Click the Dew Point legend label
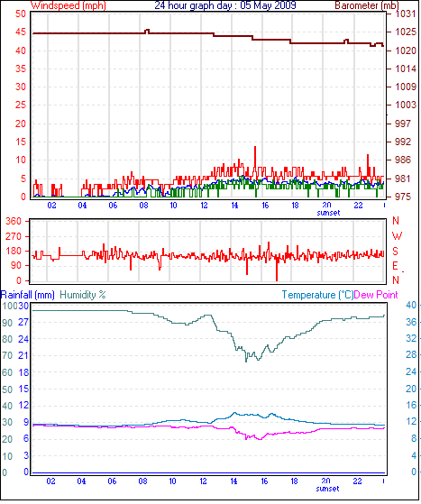This screenshot has height=504, width=421. pyautogui.click(x=376, y=295)
